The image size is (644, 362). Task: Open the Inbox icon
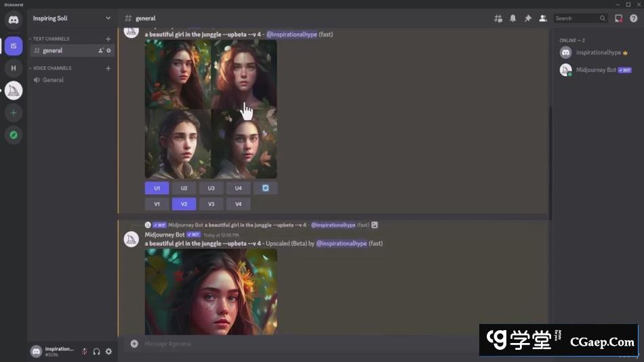[618, 18]
